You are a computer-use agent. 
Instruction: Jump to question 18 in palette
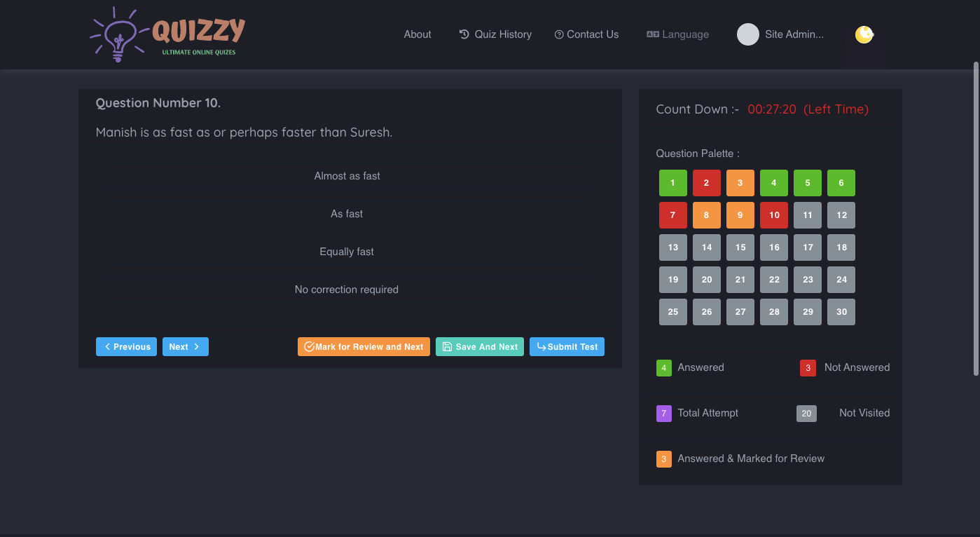tap(841, 247)
